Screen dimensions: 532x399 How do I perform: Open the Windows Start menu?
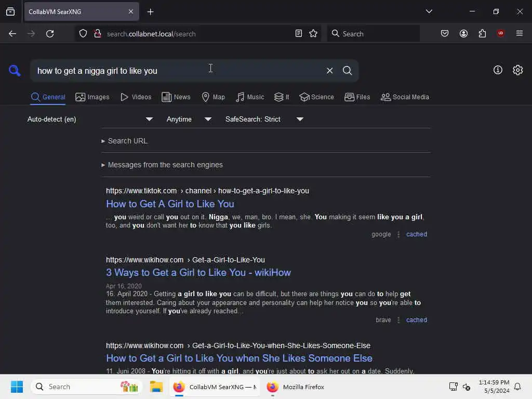(x=17, y=387)
